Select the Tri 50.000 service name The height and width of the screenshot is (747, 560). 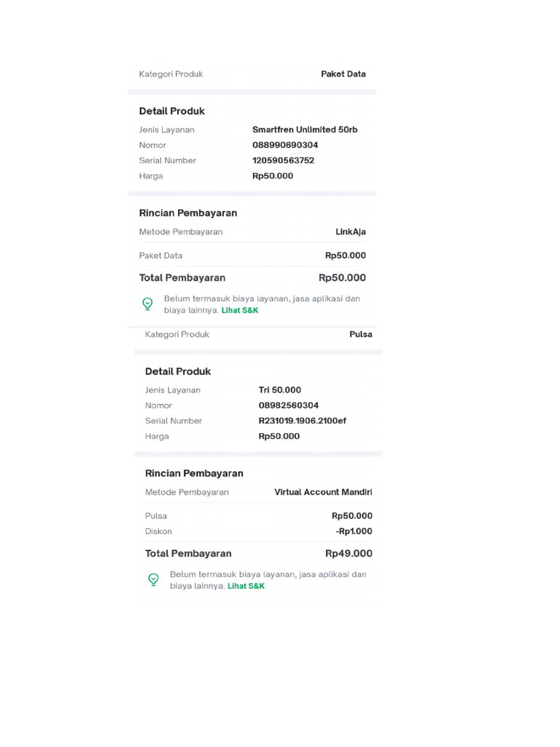pyautogui.click(x=280, y=390)
